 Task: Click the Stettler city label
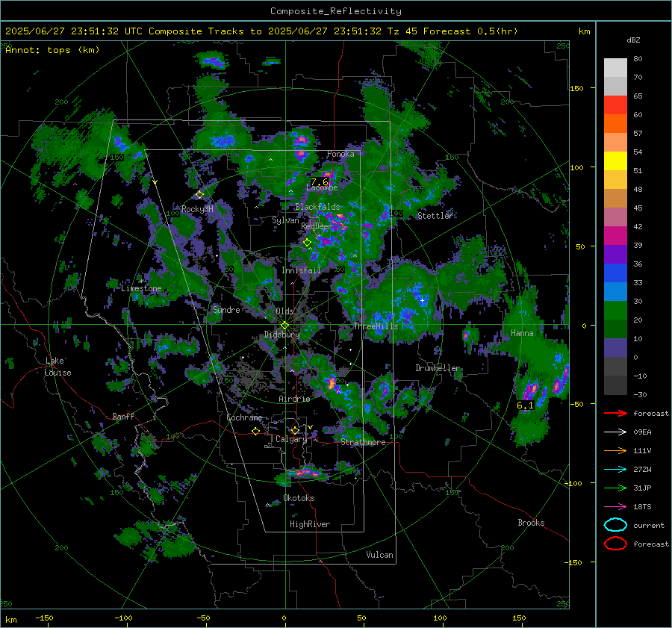coord(435,216)
